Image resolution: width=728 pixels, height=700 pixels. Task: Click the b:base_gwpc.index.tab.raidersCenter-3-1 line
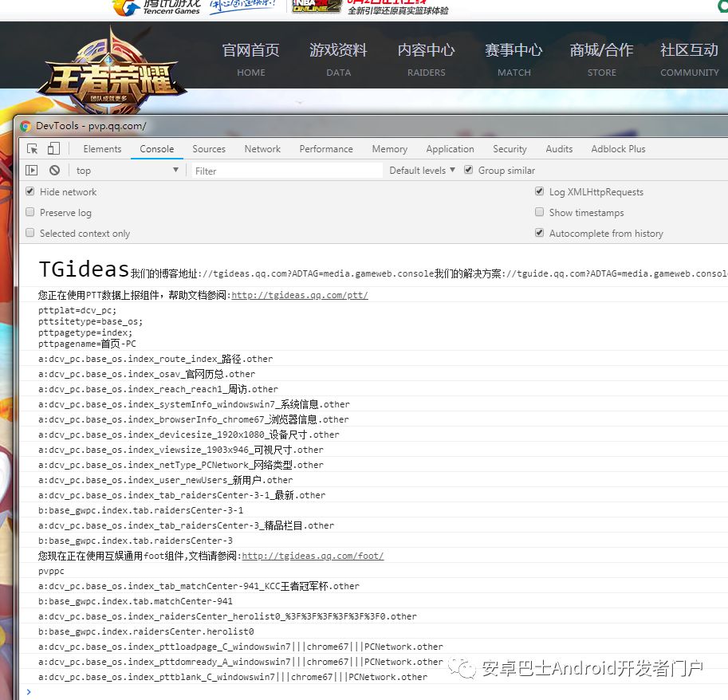pyautogui.click(x=140, y=510)
